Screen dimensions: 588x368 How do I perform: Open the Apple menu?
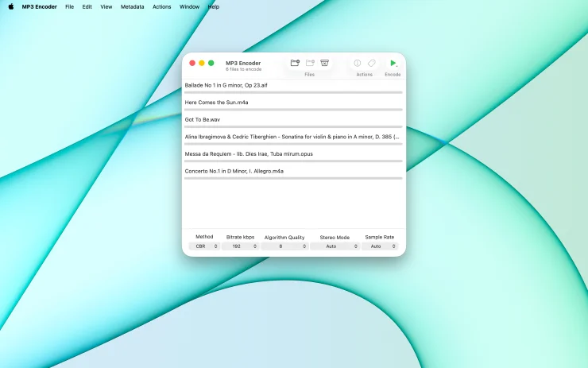click(x=11, y=6)
